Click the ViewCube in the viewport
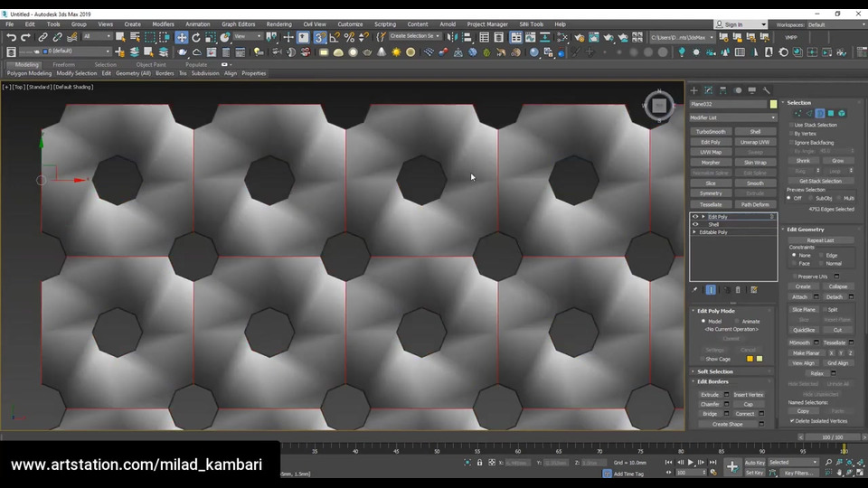This screenshot has width=868, height=488. (659, 105)
